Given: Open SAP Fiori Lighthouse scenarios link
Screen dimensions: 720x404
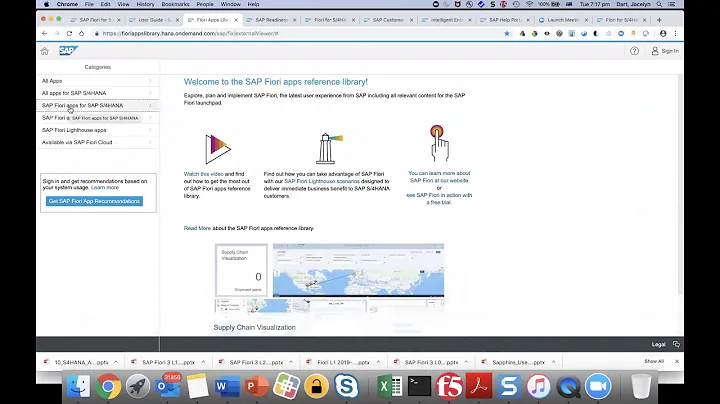Looking at the screenshot, I should coord(322,181).
